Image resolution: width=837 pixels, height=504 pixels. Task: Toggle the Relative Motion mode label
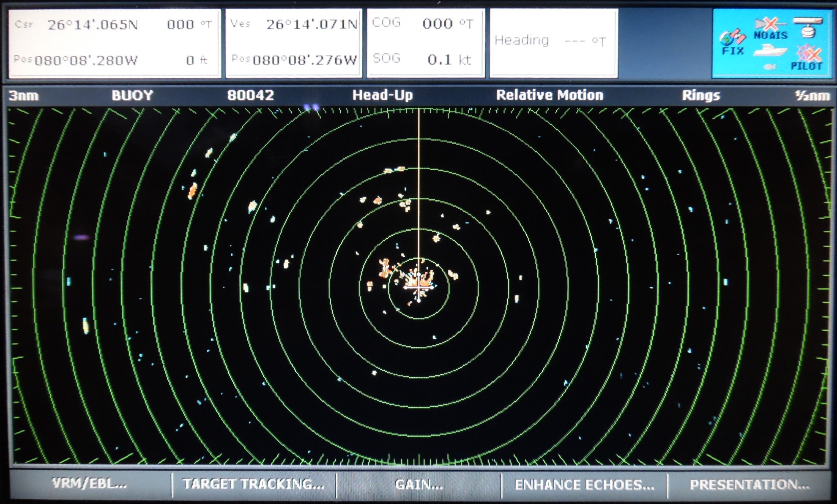coord(549,95)
